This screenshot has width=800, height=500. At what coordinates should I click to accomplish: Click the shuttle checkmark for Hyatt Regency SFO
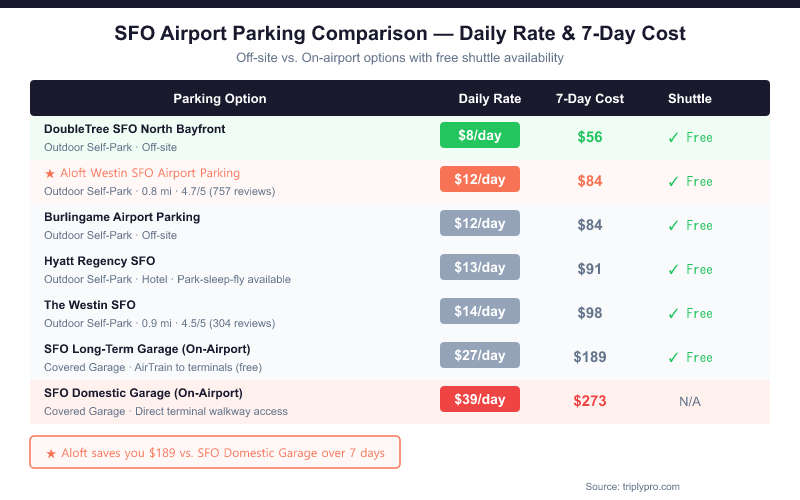(x=673, y=269)
